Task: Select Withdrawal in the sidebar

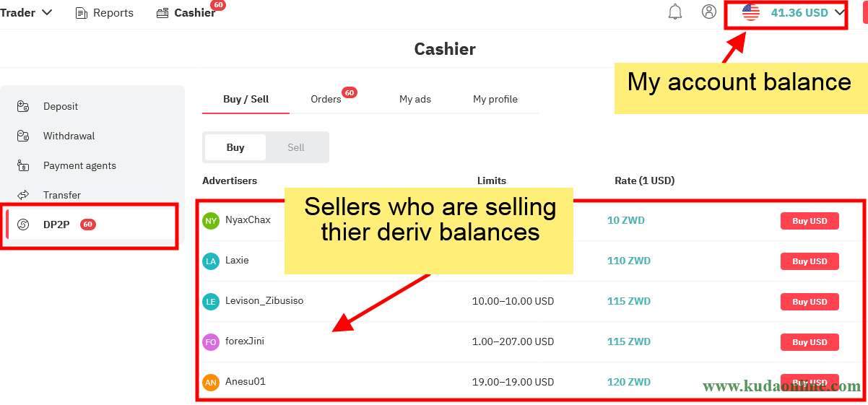Action: click(x=69, y=136)
